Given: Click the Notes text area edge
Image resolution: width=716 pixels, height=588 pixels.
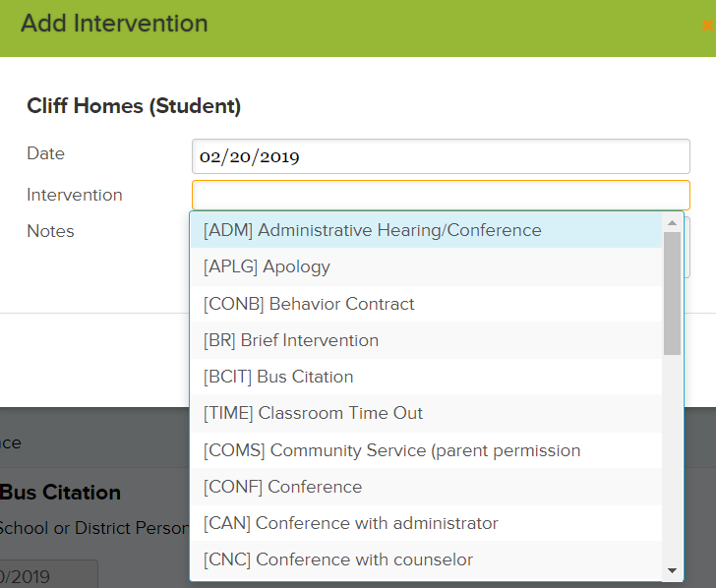Looking at the screenshot, I should point(686,247).
